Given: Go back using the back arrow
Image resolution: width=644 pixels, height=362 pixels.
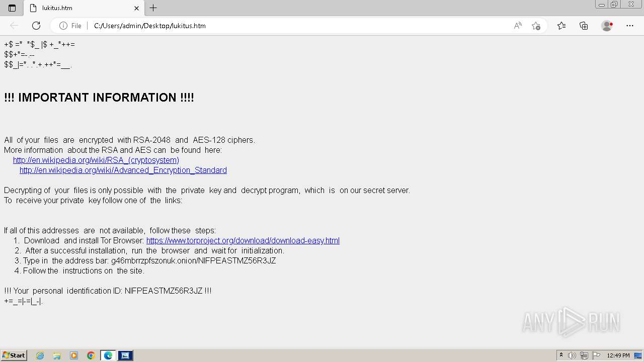Looking at the screenshot, I should [x=14, y=26].
